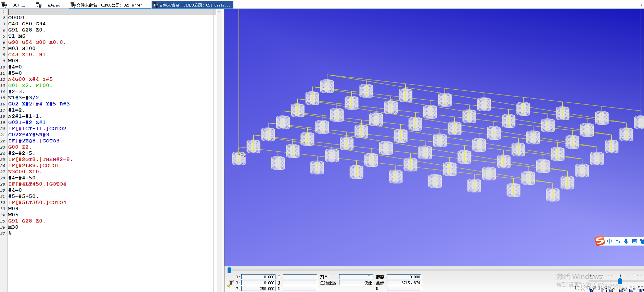Click the NC file icon on A04.nc tab
This screenshot has width=644, height=292.
pyautogui.click(x=39, y=5)
